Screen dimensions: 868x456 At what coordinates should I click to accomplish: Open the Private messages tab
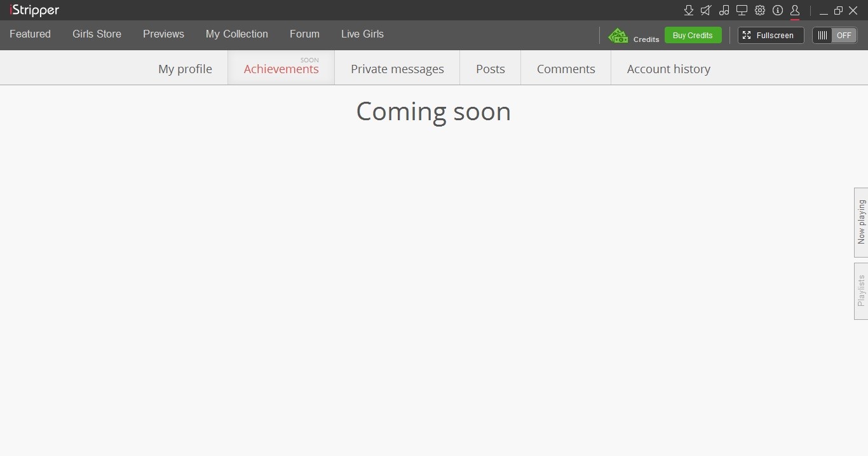(397, 69)
